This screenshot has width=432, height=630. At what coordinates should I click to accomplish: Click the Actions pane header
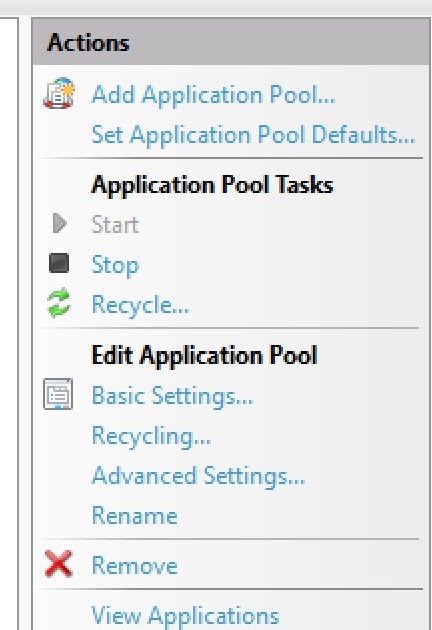[231, 42]
